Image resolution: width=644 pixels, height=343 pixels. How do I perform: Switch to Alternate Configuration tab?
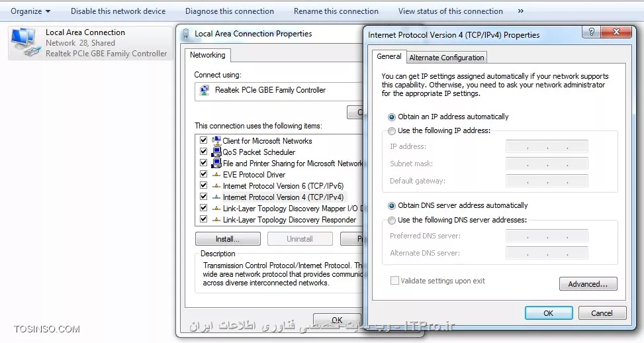(447, 58)
